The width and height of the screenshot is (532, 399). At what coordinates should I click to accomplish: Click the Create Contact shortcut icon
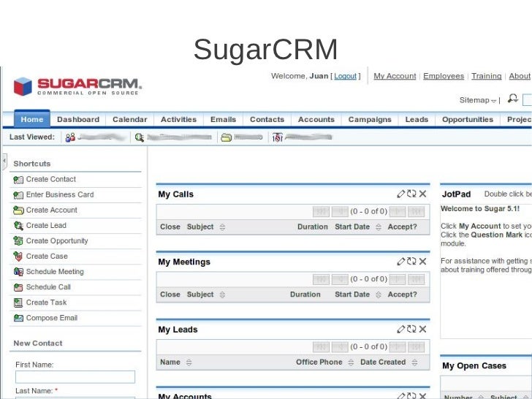tap(18, 180)
